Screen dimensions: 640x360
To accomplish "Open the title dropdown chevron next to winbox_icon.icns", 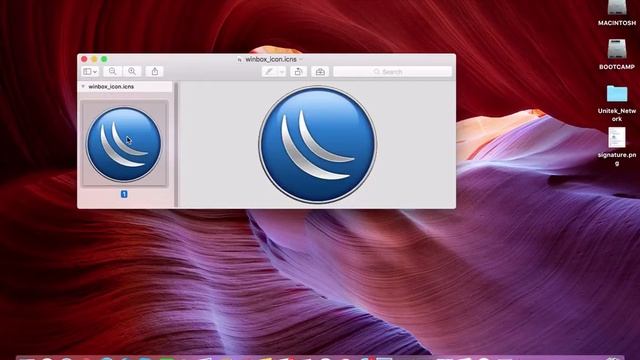I will coord(301,60).
